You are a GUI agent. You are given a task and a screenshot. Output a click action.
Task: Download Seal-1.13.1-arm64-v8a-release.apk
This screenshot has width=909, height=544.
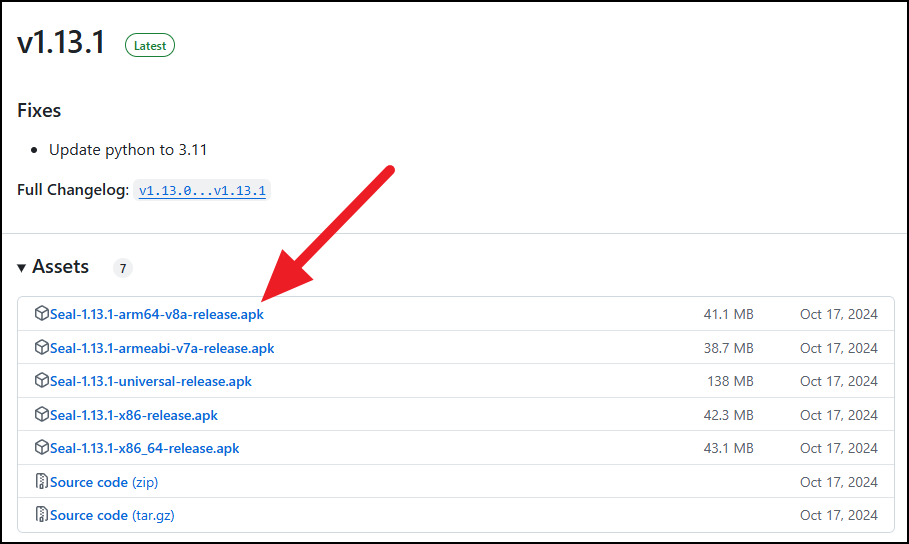157,314
